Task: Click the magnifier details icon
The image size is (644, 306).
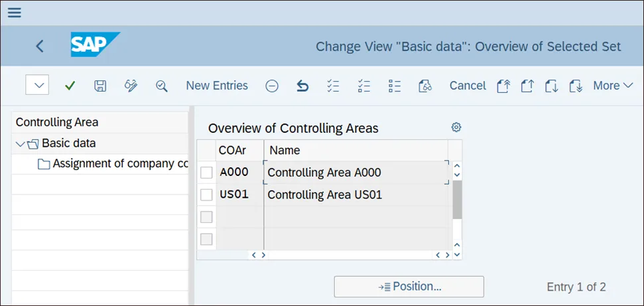Action: (x=161, y=86)
